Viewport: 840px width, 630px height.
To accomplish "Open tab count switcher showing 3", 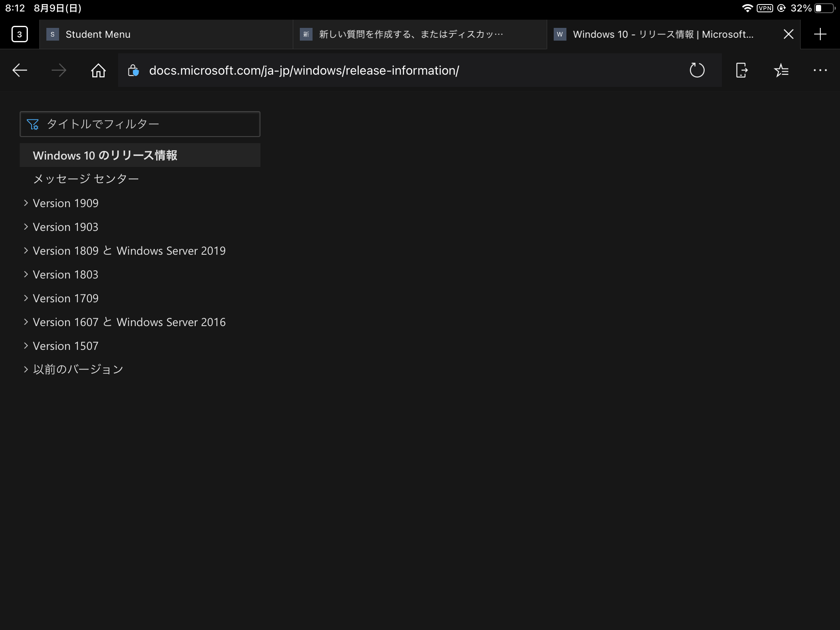I will 20,34.
